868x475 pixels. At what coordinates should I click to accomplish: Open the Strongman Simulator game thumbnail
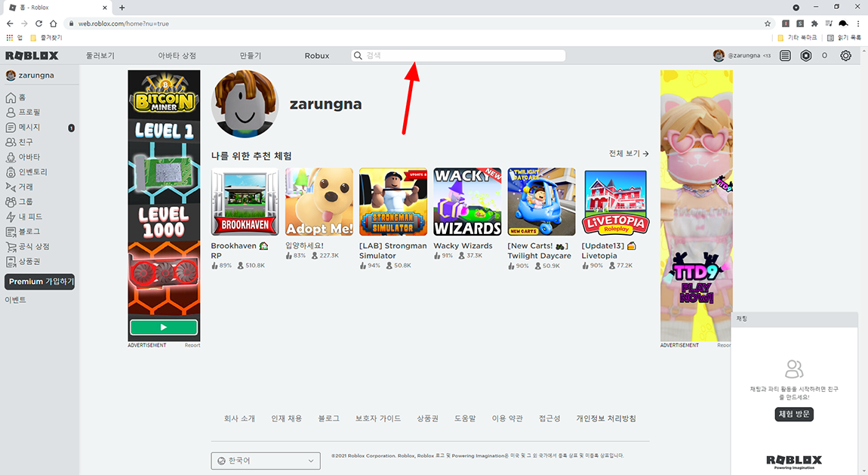coord(393,202)
